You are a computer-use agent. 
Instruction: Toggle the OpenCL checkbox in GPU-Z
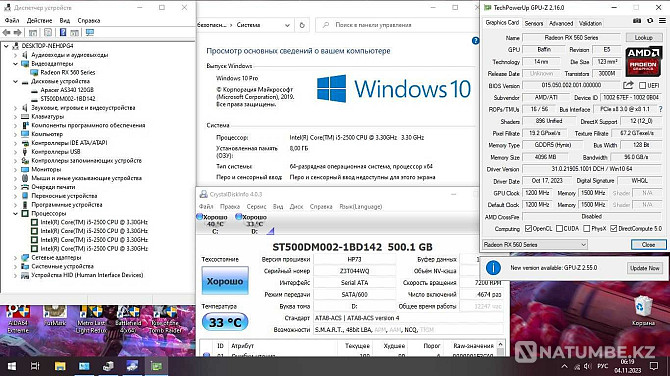tap(528, 229)
